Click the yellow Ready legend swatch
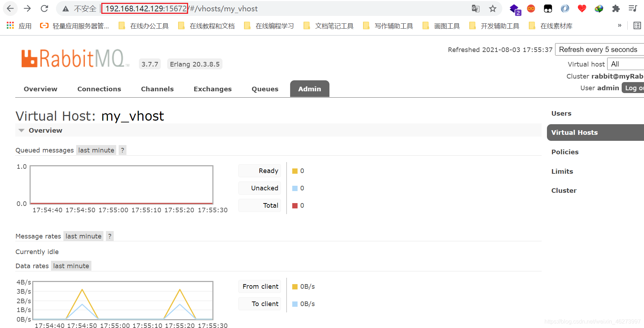Screen dimensions: 644x328 point(295,171)
